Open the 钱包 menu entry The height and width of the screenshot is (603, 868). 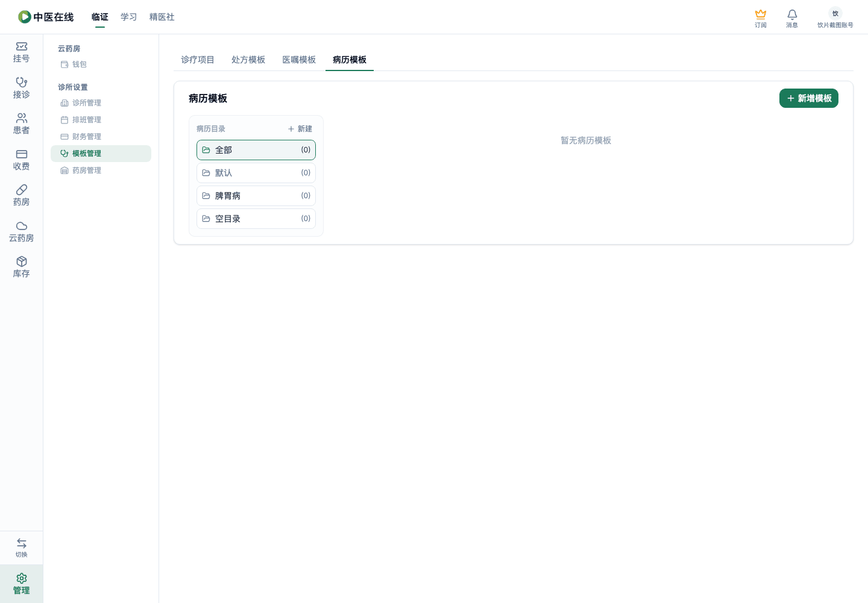pyautogui.click(x=101, y=64)
